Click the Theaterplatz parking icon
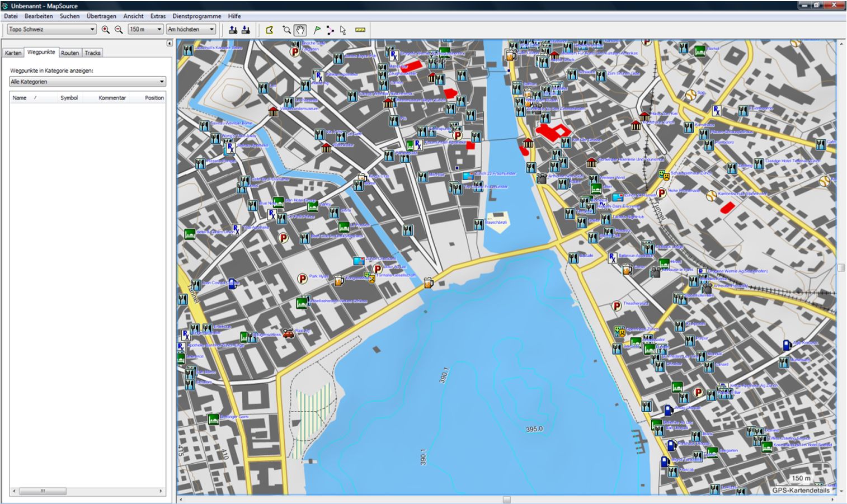 coord(616,305)
